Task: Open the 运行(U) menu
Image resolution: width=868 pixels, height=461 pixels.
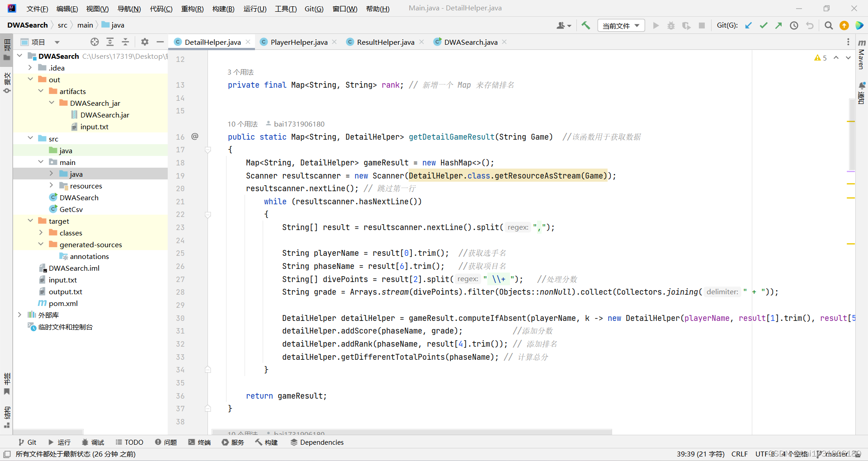Action: tap(255, 9)
